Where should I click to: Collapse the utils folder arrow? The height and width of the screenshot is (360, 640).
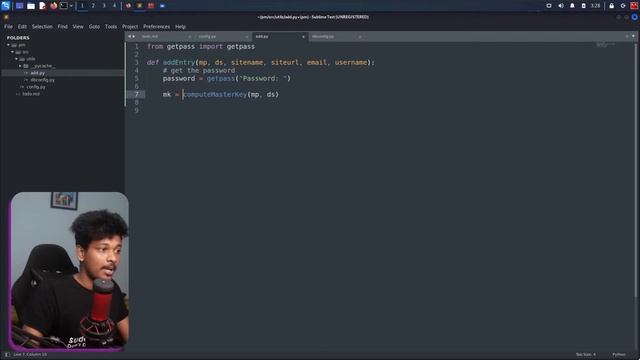pyautogui.click(x=16, y=59)
